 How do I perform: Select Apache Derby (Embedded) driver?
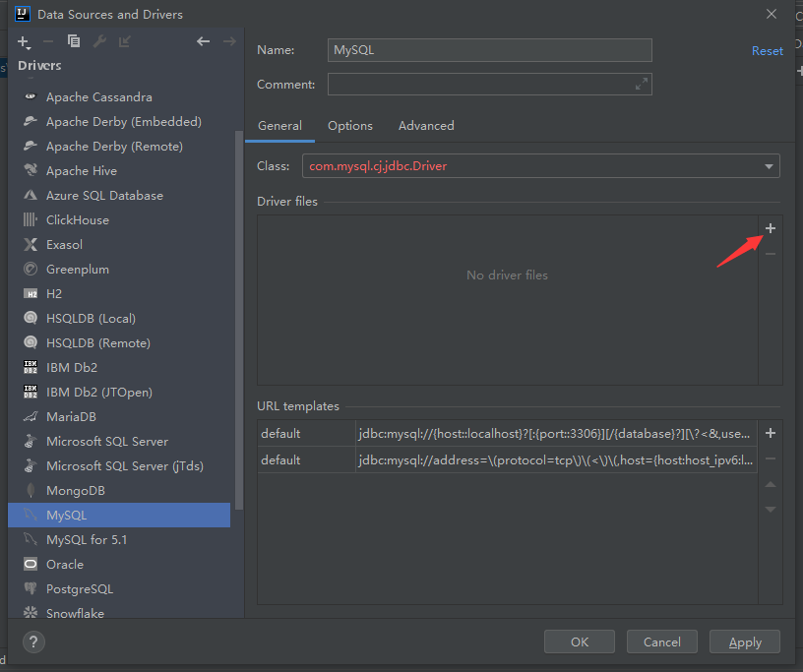119,121
